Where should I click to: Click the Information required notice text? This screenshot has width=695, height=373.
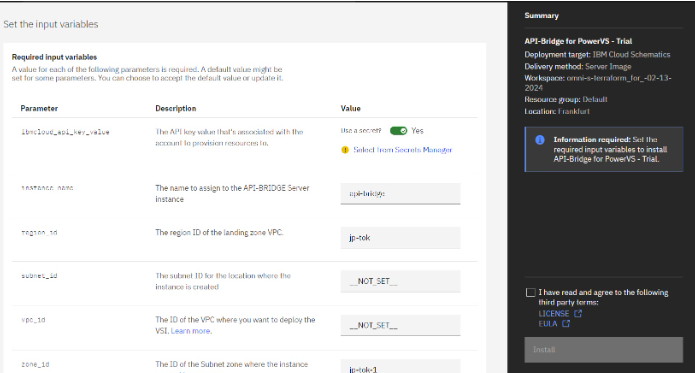610,149
